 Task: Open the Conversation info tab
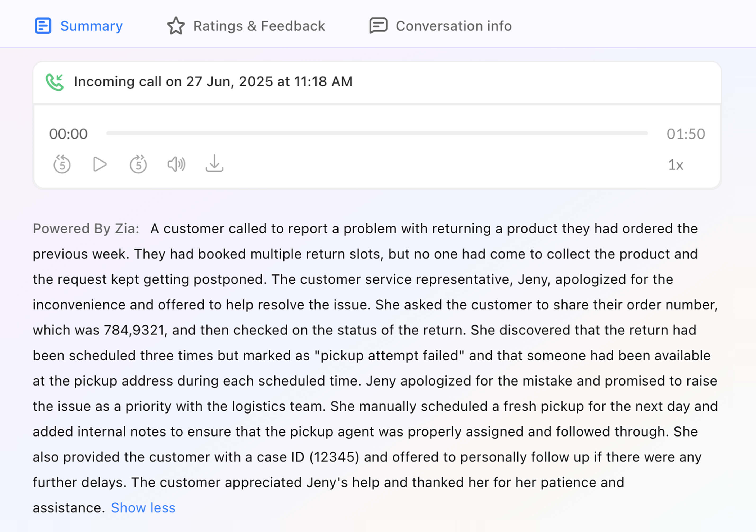(454, 25)
